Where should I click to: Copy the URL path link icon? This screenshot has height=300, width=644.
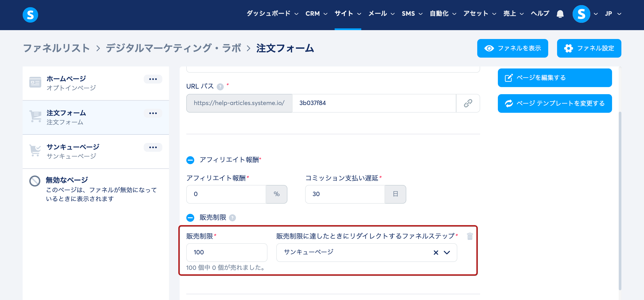coord(468,103)
